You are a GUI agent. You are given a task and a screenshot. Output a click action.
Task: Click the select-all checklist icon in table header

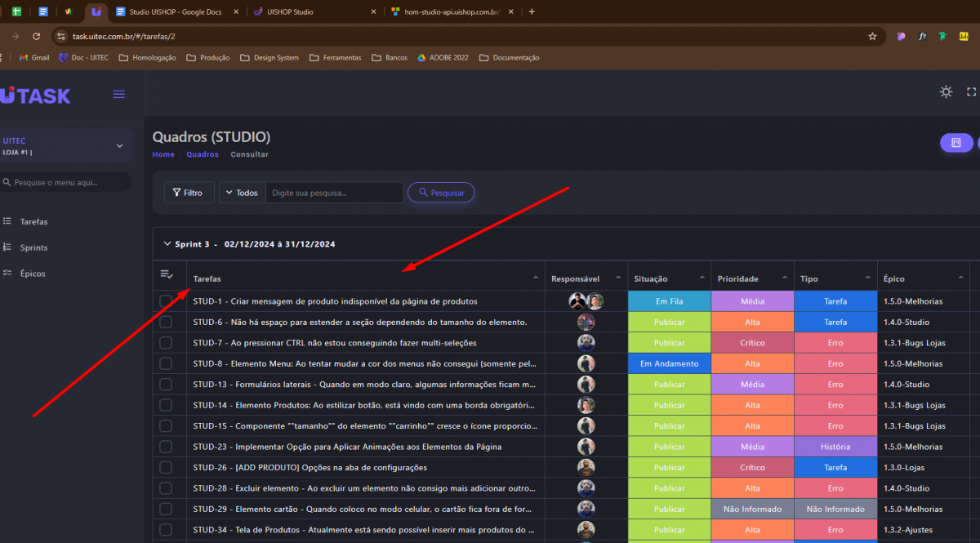167,275
